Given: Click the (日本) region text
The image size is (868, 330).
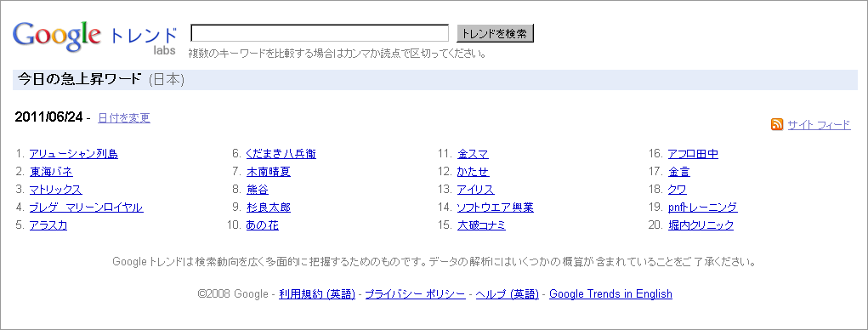Looking at the screenshot, I should pyautogui.click(x=167, y=80).
